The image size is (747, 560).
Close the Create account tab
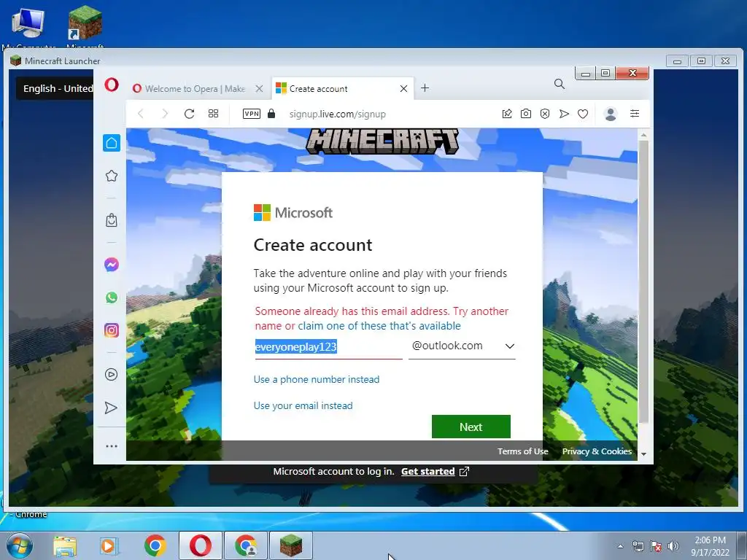point(403,88)
